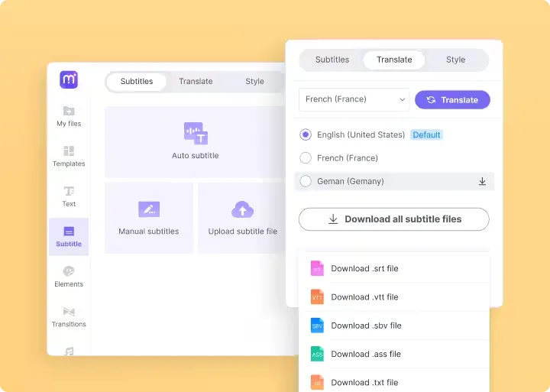Open Transitions in the sidebar

[x=69, y=316]
